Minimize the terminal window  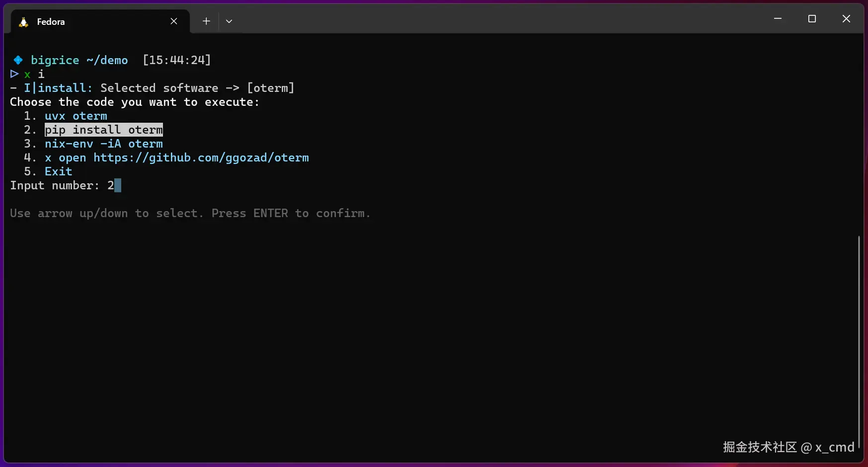tap(778, 19)
